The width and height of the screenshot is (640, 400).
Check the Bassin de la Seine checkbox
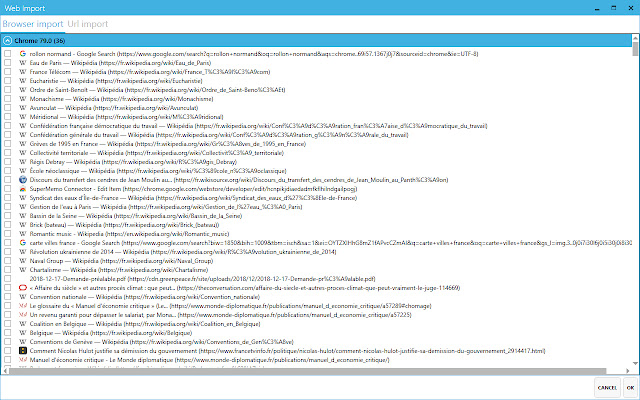(x=7, y=216)
